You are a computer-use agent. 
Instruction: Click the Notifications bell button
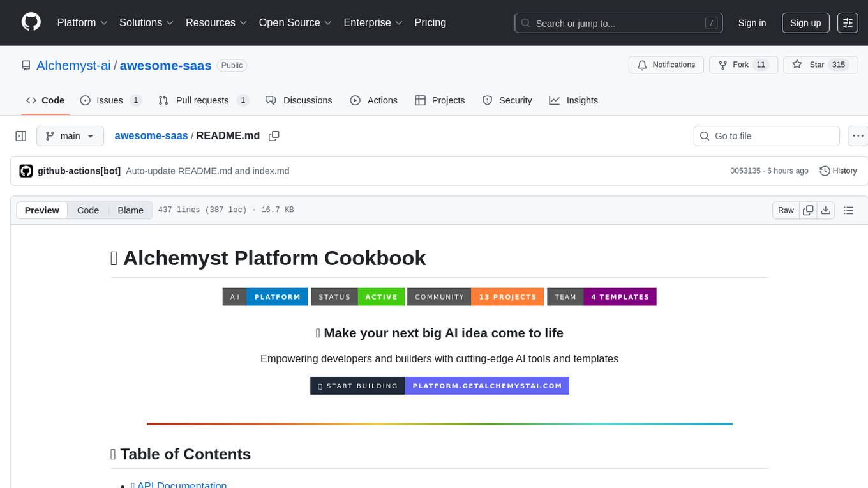666,65
